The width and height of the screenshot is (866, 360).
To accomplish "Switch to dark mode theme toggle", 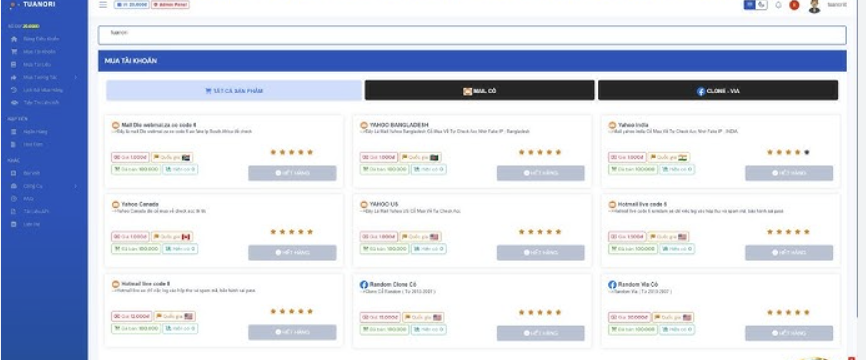I will pos(762,4).
